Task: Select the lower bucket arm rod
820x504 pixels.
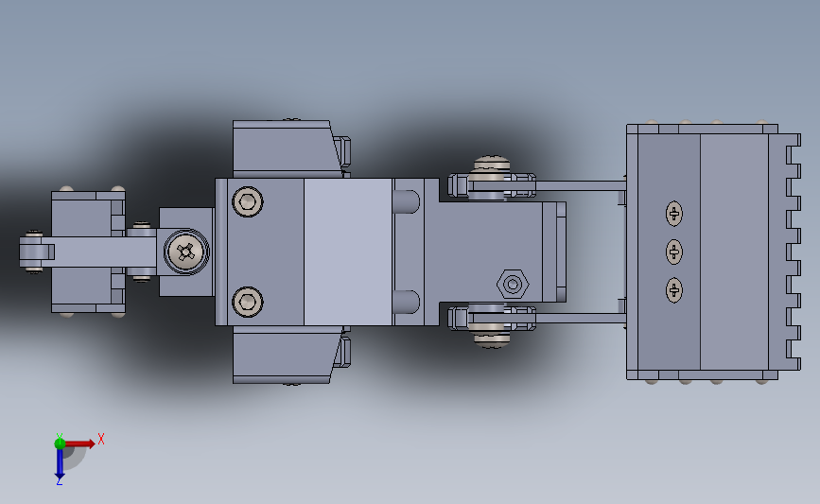Action: tap(581, 318)
